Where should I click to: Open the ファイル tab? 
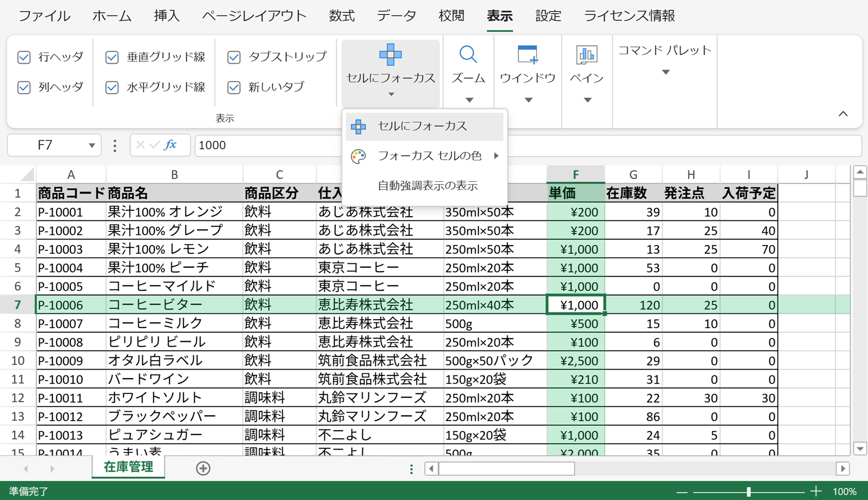tap(44, 16)
